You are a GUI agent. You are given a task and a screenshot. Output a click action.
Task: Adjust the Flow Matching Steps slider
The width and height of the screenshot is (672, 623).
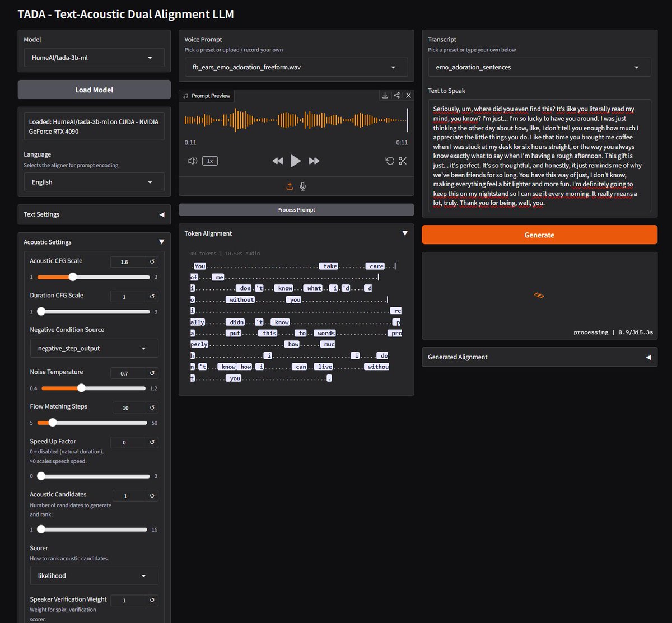pos(93,423)
